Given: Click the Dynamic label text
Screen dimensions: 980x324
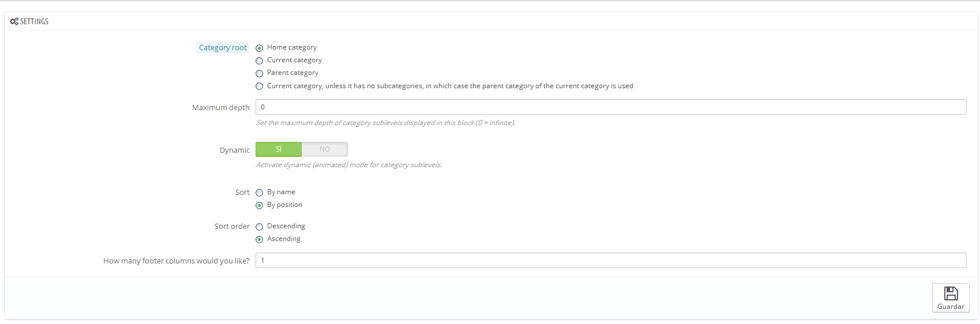Looking at the screenshot, I should pos(235,150).
